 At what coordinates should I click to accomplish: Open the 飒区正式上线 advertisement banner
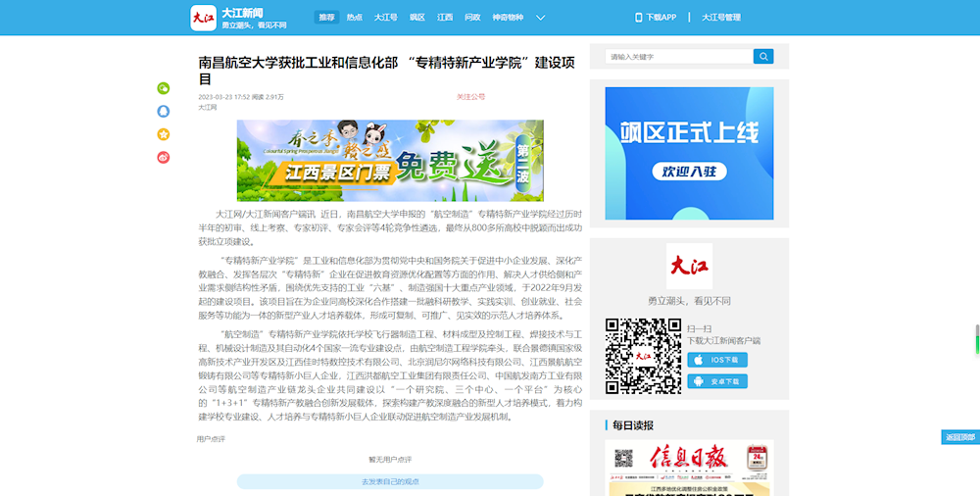click(x=689, y=153)
